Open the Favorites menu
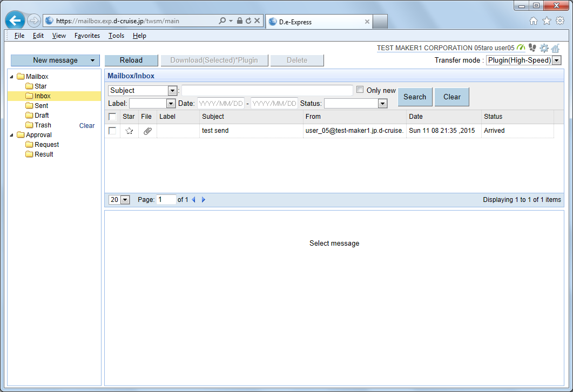 (x=87, y=36)
